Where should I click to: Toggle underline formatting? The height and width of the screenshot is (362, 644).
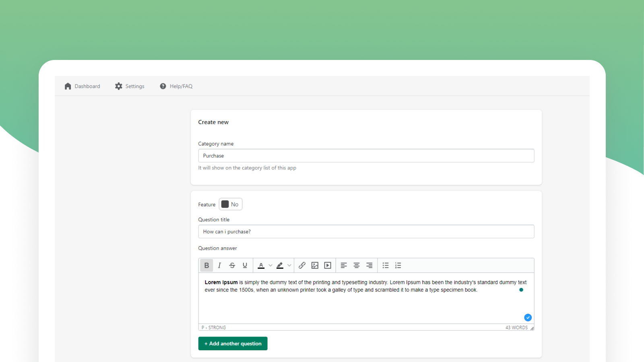pyautogui.click(x=245, y=265)
